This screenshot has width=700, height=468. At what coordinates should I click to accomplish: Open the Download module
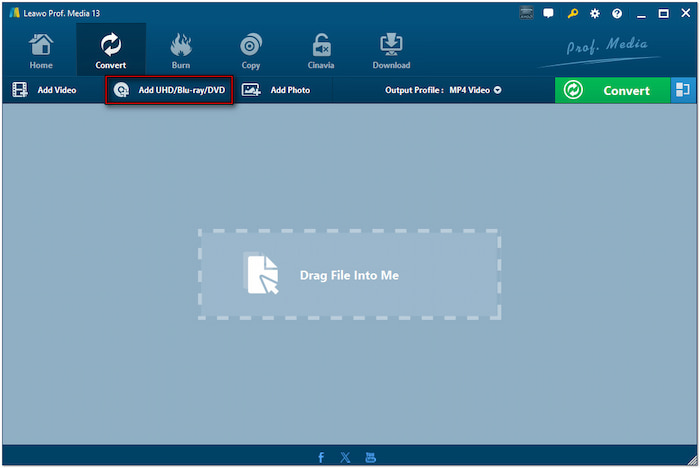tap(391, 51)
